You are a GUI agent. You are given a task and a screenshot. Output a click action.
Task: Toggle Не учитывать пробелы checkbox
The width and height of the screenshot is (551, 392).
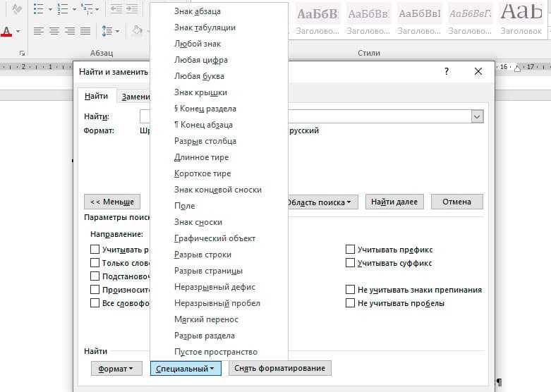(x=350, y=302)
